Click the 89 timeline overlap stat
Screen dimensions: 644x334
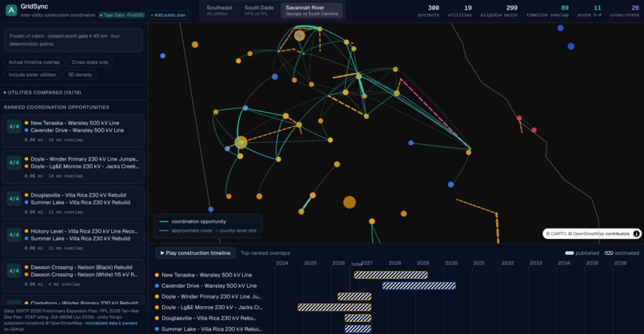coord(547,11)
